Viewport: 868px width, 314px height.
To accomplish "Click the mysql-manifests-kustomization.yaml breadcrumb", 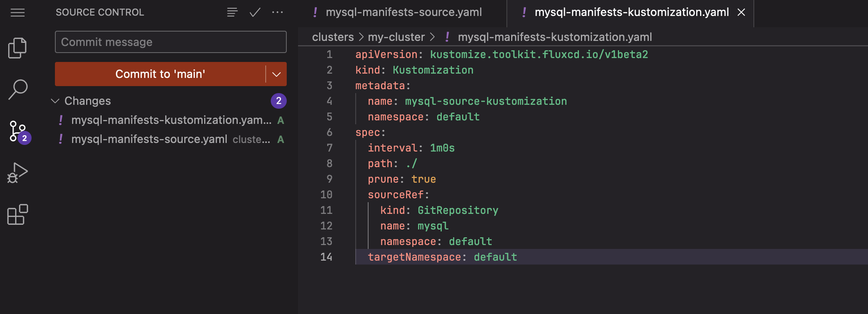I will coord(555,37).
